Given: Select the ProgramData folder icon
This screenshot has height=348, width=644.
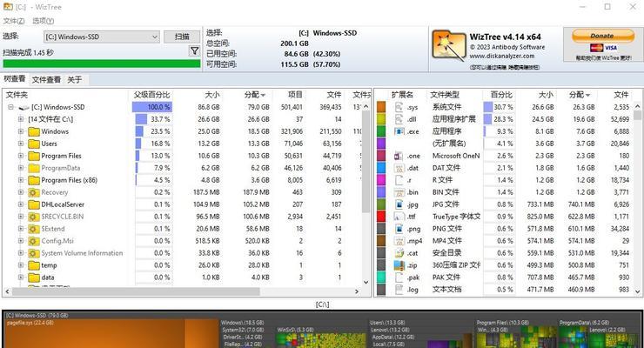Looking at the screenshot, I should (34, 168).
